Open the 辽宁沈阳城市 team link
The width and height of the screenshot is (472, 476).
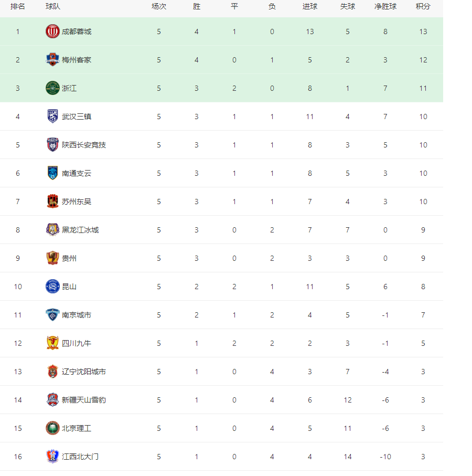pyautogui.click(x=84, y=372)
